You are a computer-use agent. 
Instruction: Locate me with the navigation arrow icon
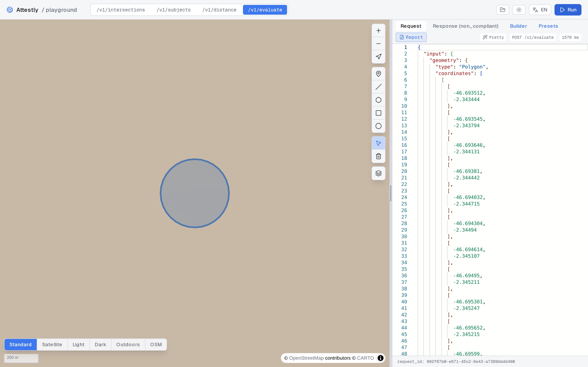[378, 57]
